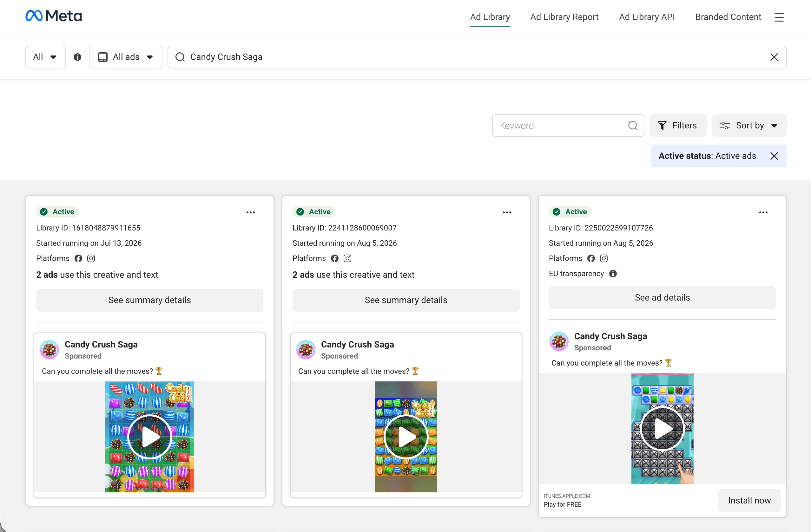Click the info icon beside All dropdown
This screenshot has width=811, height=532.
point(77,57)
